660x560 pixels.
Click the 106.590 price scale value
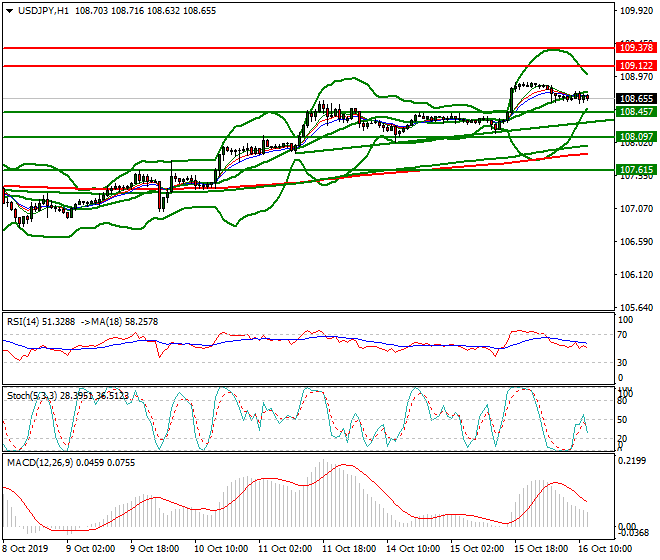click(x=636, y=242)
